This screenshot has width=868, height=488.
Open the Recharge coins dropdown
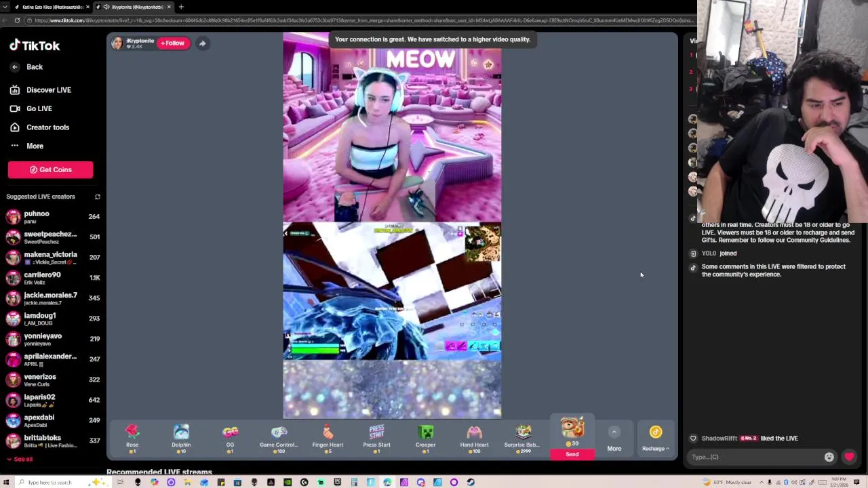pos(656,439)
